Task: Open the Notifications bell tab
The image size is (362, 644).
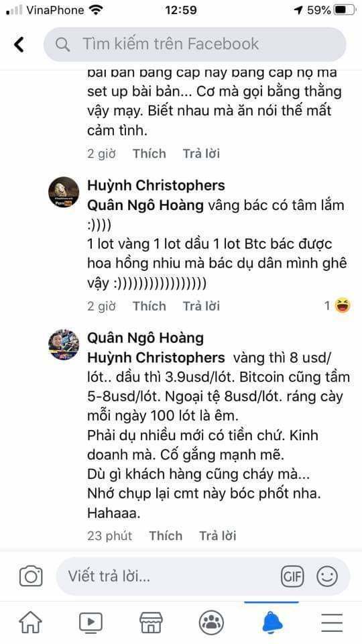Action: [x=272, y=623]
